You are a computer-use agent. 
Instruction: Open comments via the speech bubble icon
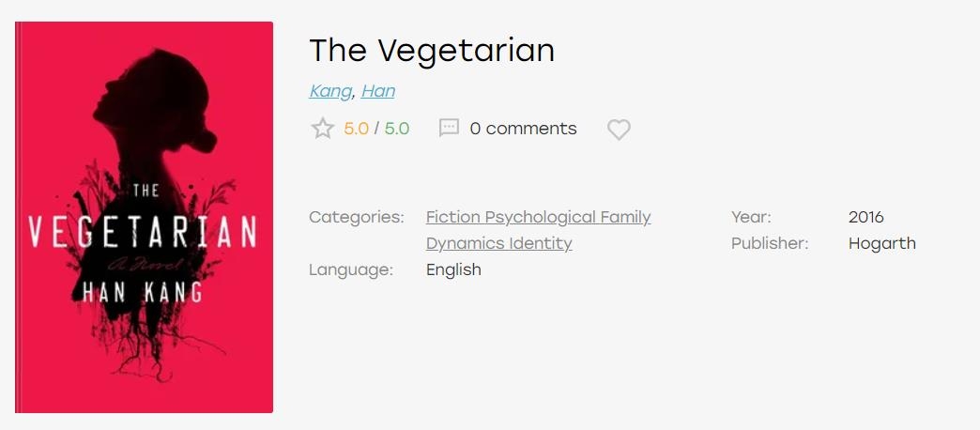tap(449, 128)
